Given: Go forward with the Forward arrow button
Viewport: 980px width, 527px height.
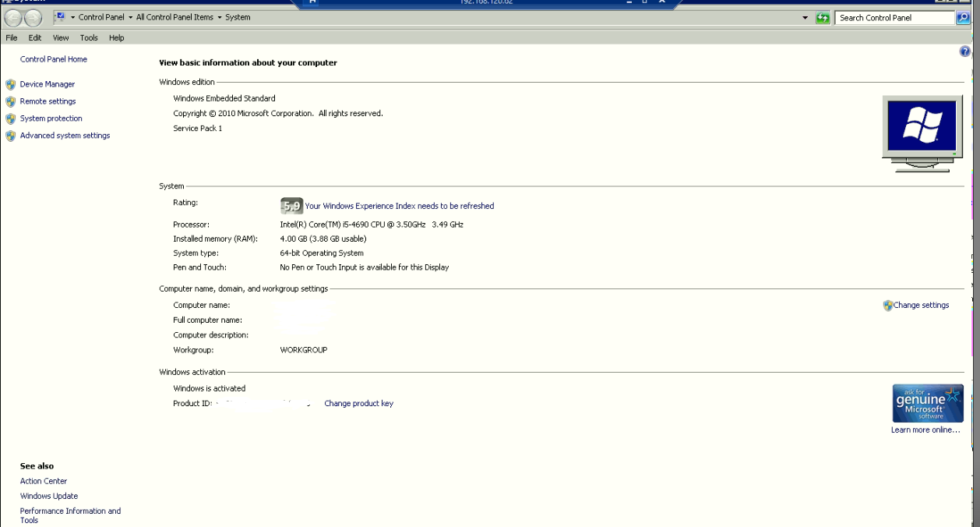Looking at the screenshot, I should pos(33,18).
